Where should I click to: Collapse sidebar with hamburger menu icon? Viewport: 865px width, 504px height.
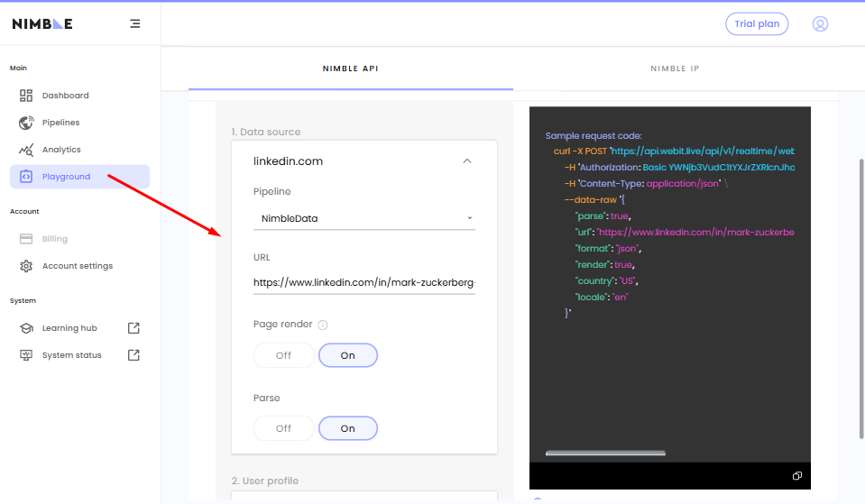134,23
